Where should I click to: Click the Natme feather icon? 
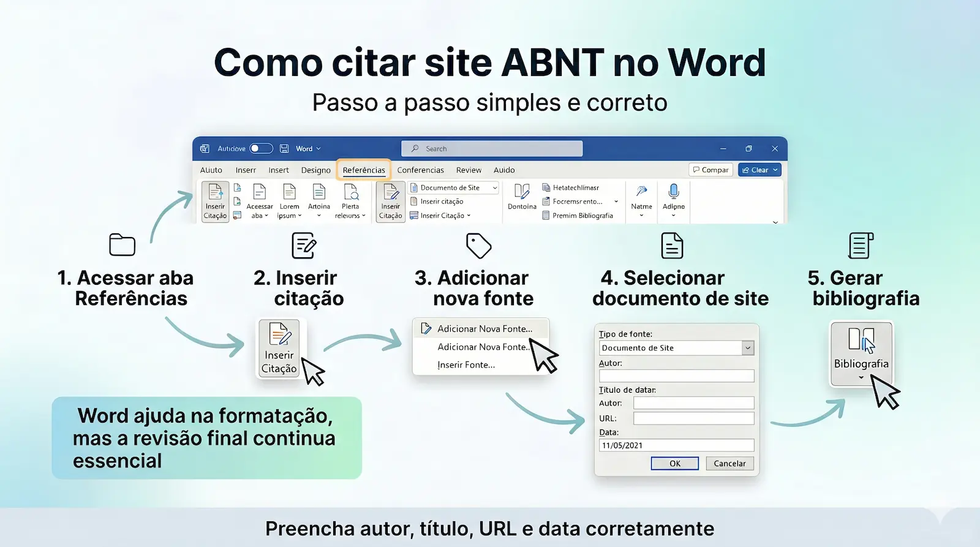641,192
